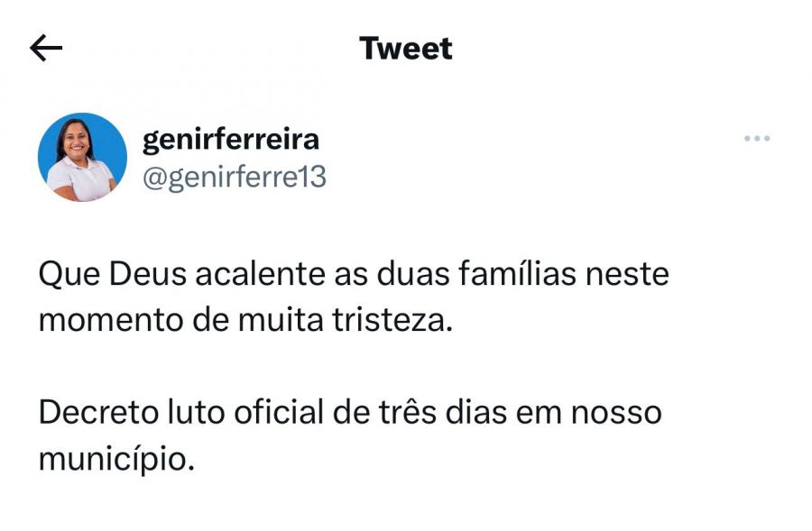The width and height of the screenshot is (812, 531).
Task: Tap the word "Decreto" in the tweet
Action: [x=95, y=413]
